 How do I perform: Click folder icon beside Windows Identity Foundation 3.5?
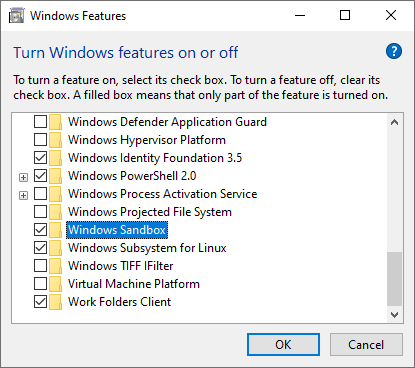[x=55, y=158]
